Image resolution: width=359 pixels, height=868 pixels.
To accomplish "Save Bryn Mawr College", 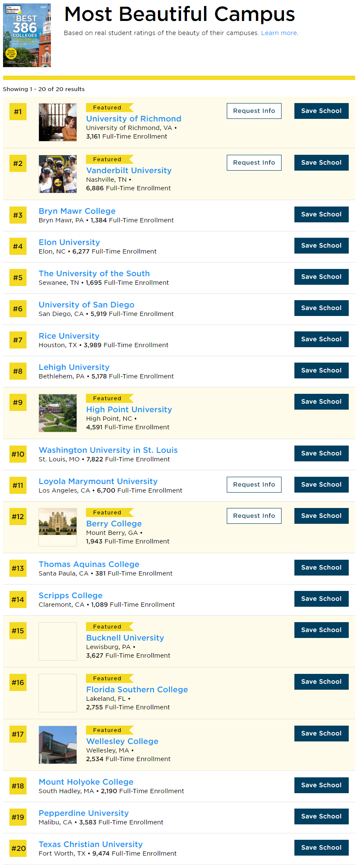I will point(321,214).
